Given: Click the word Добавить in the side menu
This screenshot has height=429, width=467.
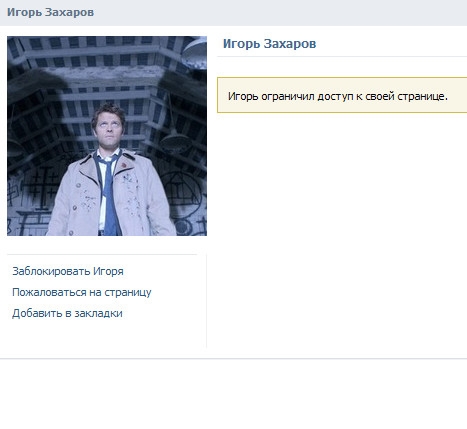Looking at the screenshot, I should coord(37,313).
